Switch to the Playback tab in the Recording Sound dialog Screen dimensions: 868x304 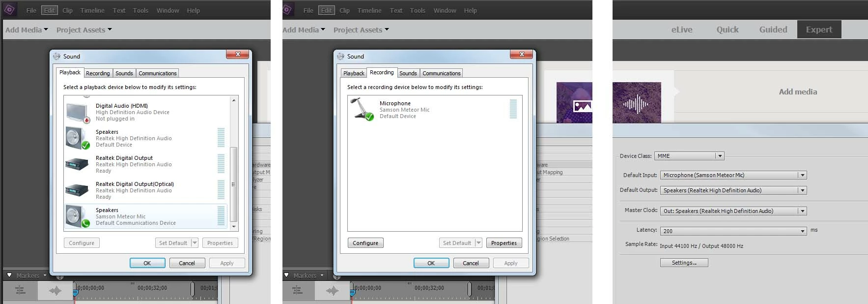tap(354, 73)
